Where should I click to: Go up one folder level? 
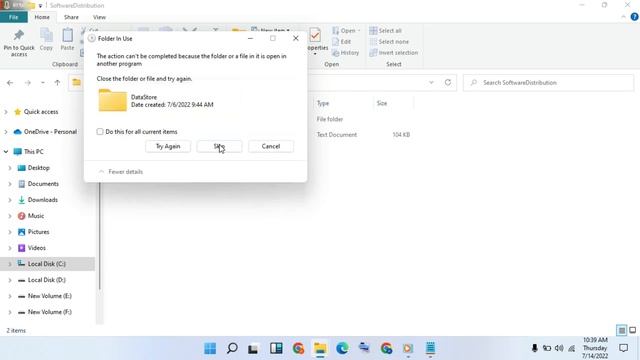[57, 82]
